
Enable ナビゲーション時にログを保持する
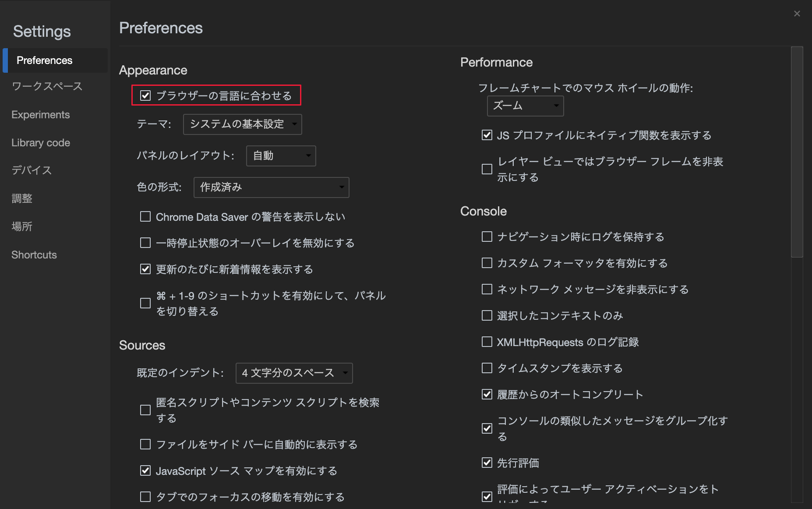click(x=487, y=237)
